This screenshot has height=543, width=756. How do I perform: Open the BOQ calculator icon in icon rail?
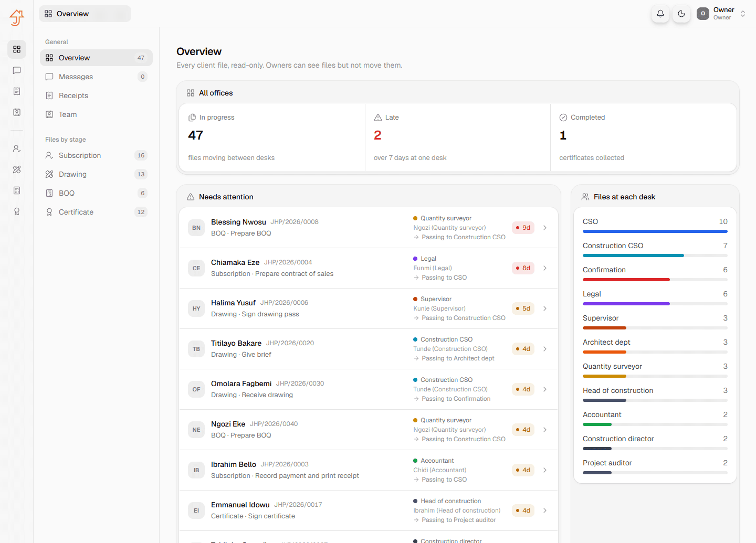click(x=17, y=190)
